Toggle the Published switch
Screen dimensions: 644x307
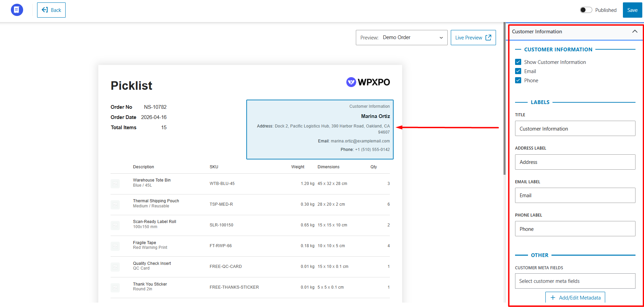coord(586,10)
